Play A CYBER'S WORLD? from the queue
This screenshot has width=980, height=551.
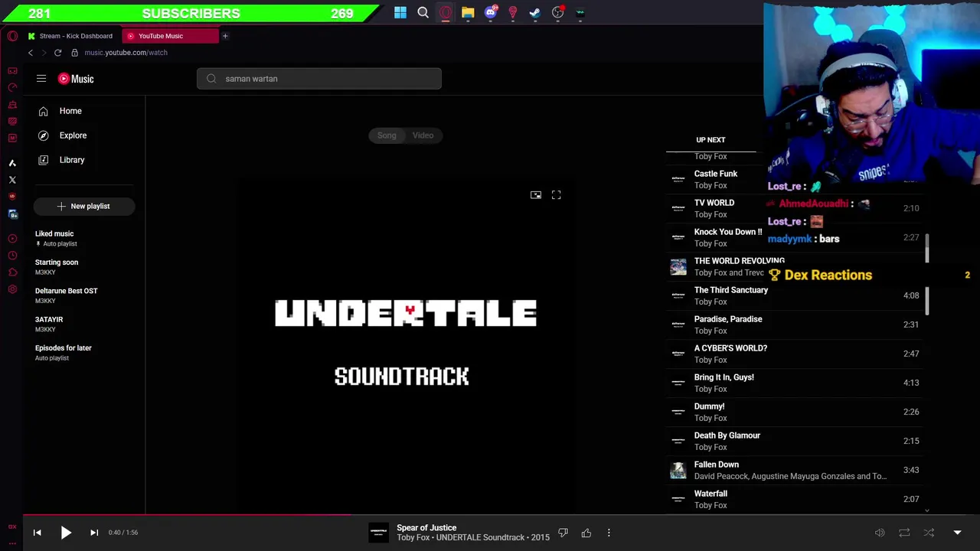click(795, 354)
